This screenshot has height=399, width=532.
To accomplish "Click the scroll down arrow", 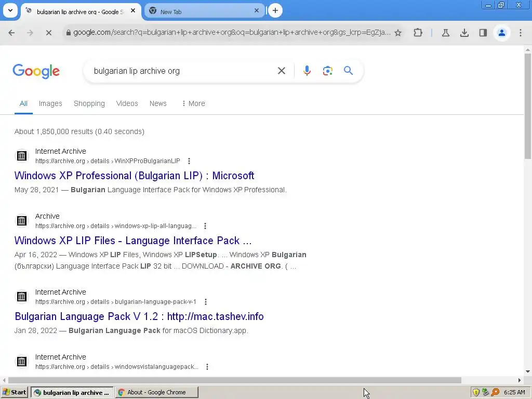I will [x=528, y=371].
